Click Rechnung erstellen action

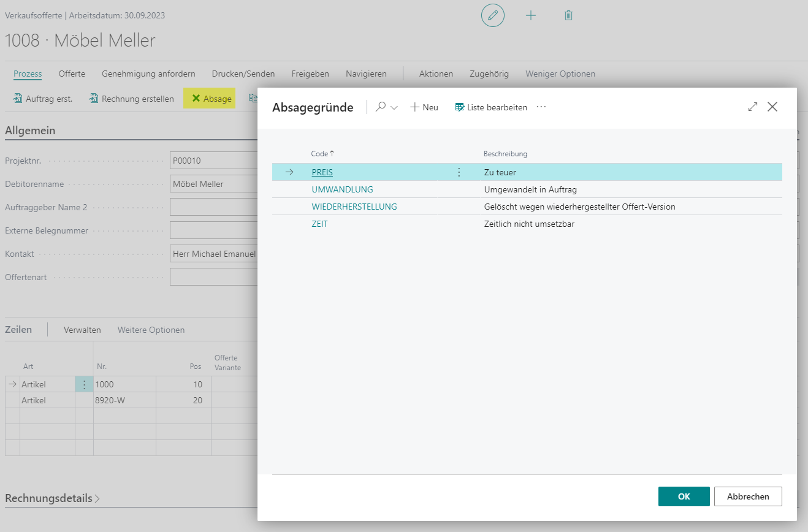pyautogui.click(x=132, y=98)
